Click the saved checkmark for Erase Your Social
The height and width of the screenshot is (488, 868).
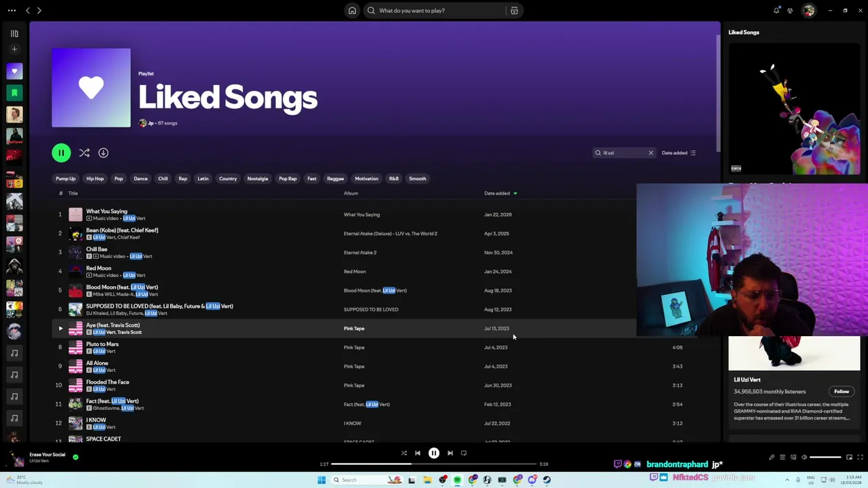coord(75,457)
